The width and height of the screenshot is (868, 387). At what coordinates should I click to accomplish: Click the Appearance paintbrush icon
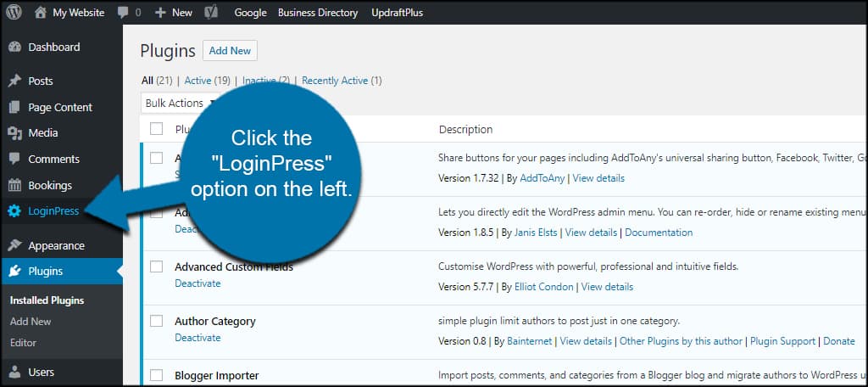15,245
